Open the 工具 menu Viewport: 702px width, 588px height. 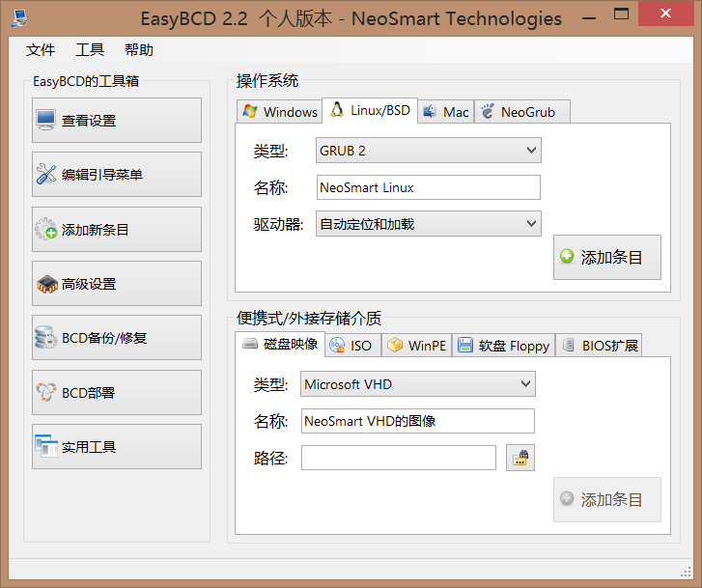(x=90, y=49)
